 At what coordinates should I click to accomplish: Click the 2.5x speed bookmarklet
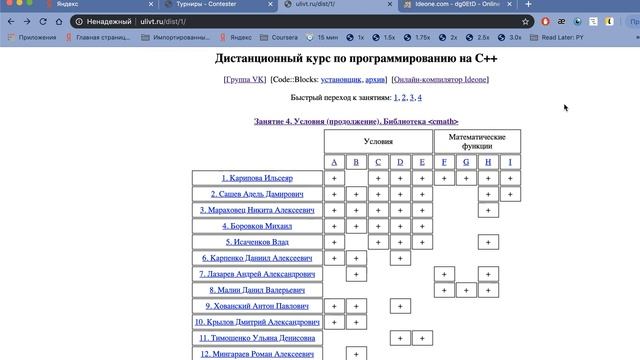coord(478,37)
